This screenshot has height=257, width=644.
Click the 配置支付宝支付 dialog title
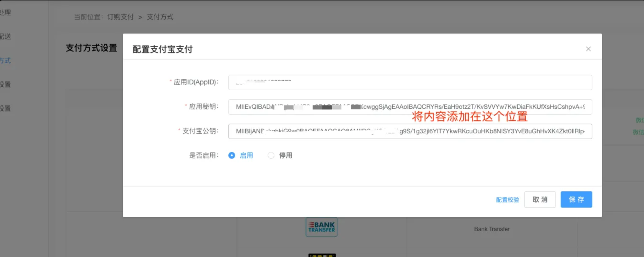click(x=163, y=49)
